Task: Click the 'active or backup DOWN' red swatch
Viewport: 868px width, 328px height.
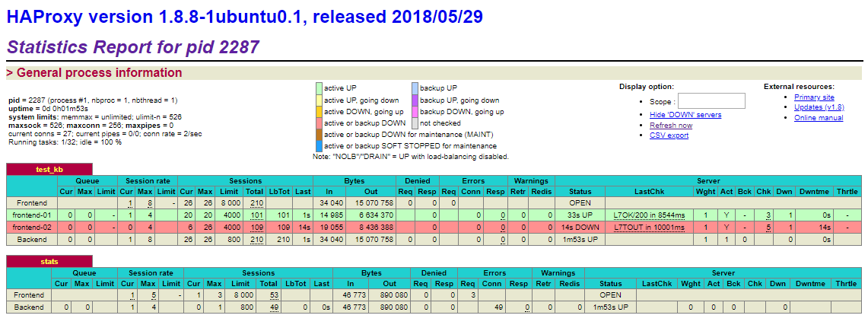Action: [x=319, y=123]
